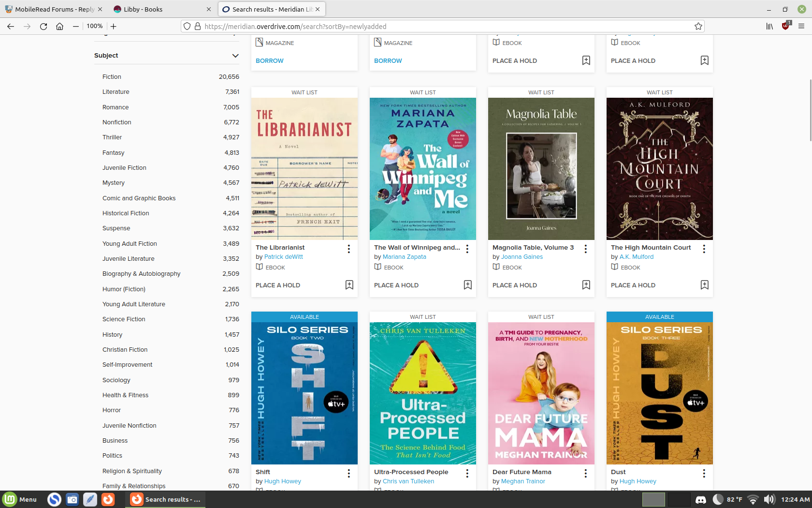Add Magnolia Table Volume 3 to wish list
Image resolution: width=812 pixels, height=508 pixels.
click(x=586, y=285)
